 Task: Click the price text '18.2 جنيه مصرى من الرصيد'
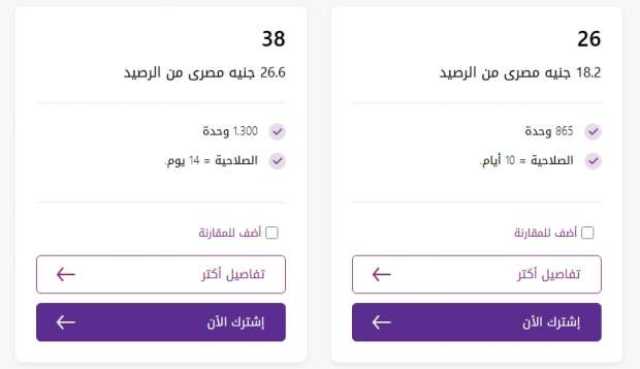click(x=520, y=73)
